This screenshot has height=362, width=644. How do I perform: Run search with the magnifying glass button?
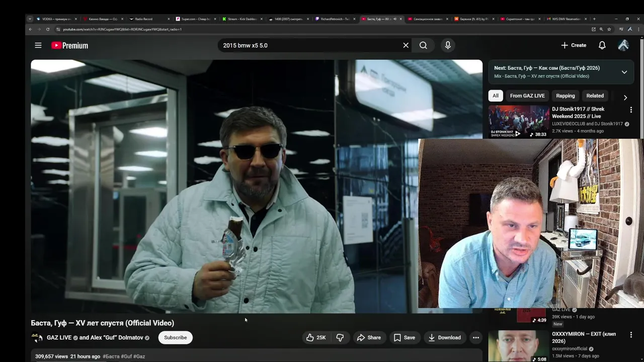tap(423, 45)
